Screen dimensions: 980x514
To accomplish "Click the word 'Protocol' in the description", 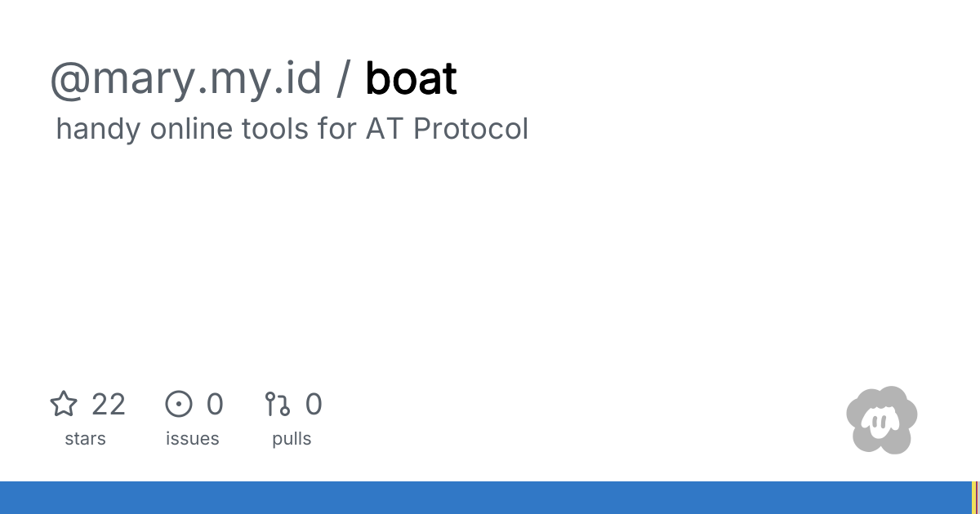I will coord(470,129).
